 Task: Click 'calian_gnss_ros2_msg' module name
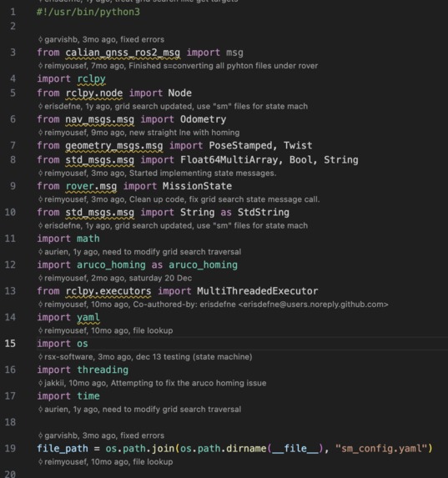click(x=123, y=53)
